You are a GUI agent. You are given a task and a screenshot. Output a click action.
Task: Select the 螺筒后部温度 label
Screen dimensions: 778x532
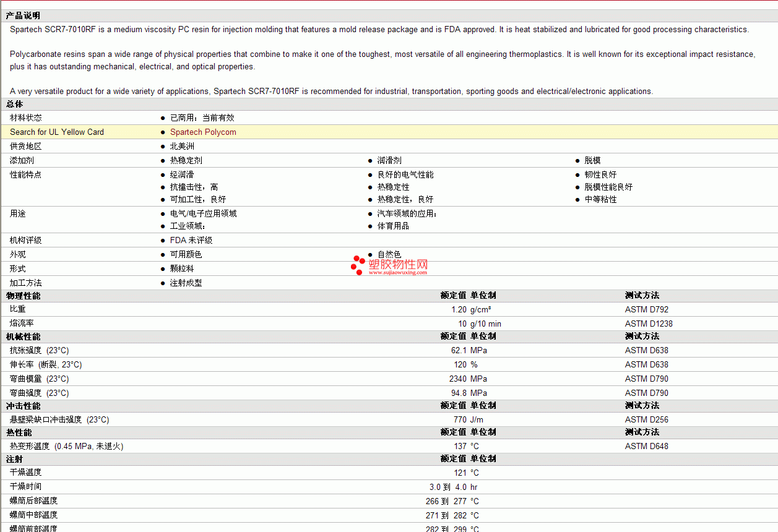tap(34, 501)
